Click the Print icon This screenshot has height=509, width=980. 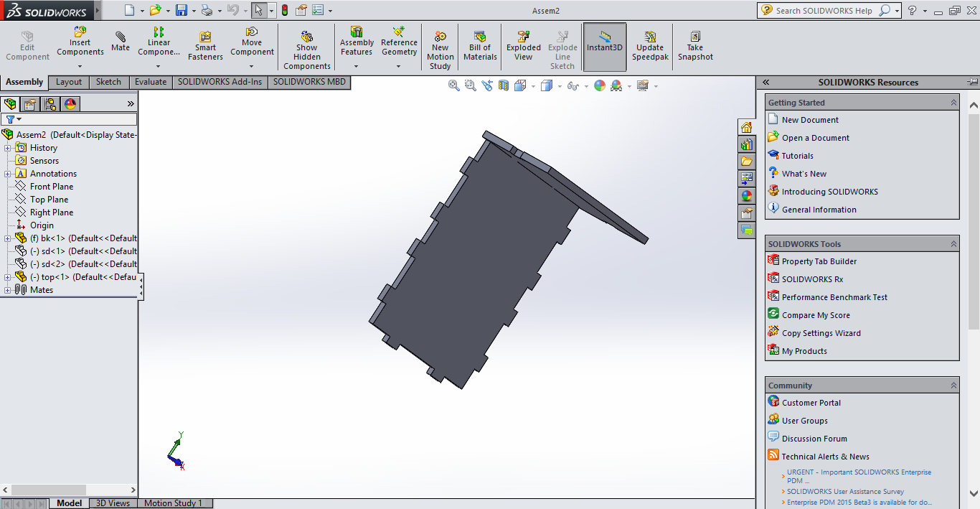tap(207, 10)
